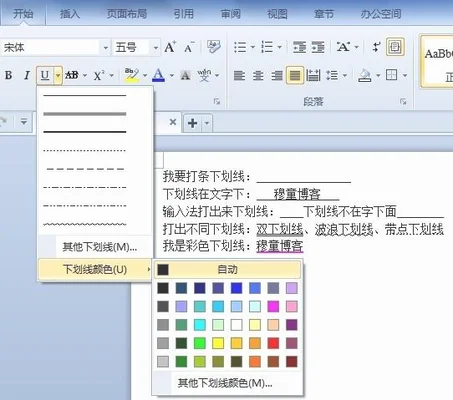The width and height of the screenshot is (453, 400).
Task: Switch to 引用 ribbon tab
Action: [184, 14]
